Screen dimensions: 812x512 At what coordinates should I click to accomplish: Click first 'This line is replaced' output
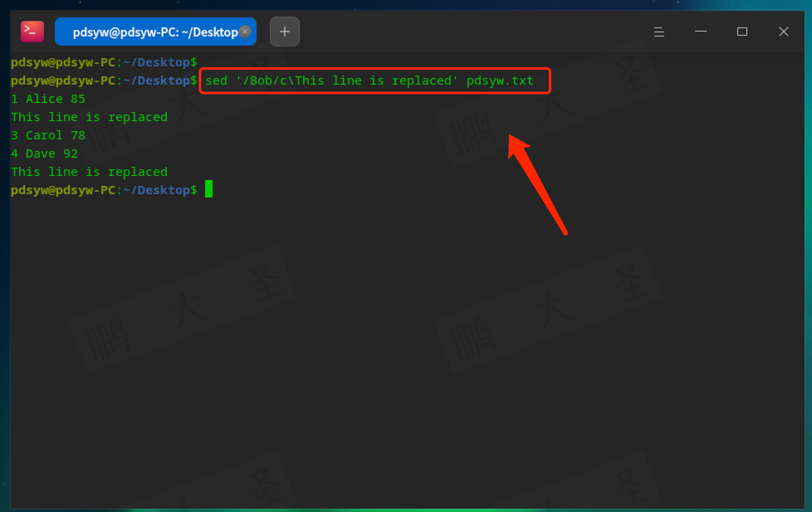pyautogui.click(x=89, y=117)
